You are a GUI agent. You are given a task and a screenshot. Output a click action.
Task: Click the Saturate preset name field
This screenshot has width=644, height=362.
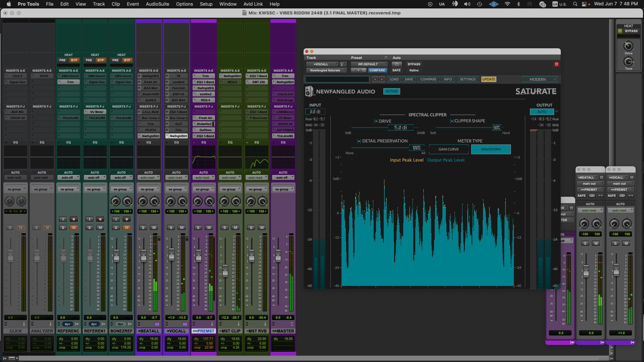pyautogui.click(x=337, y=79)
